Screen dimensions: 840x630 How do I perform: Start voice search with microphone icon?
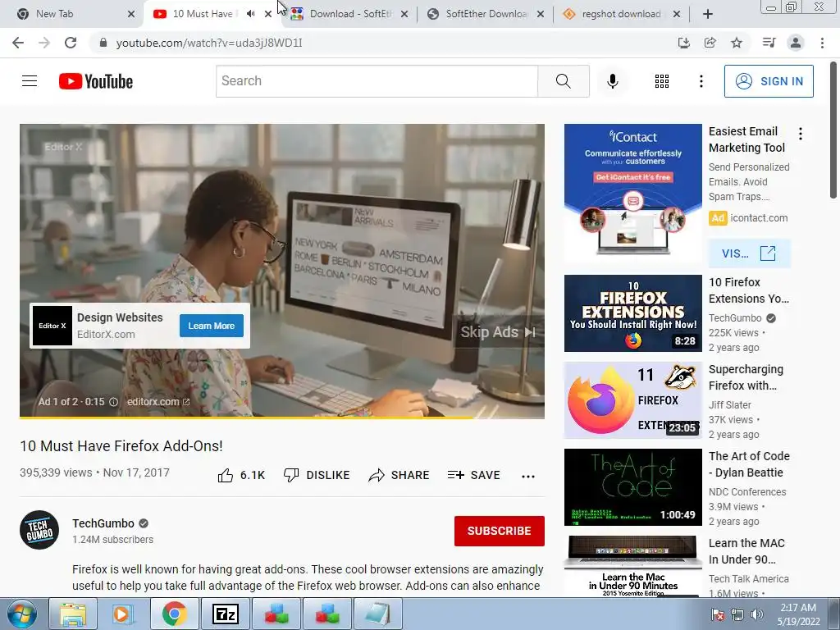tap(612, 81)
